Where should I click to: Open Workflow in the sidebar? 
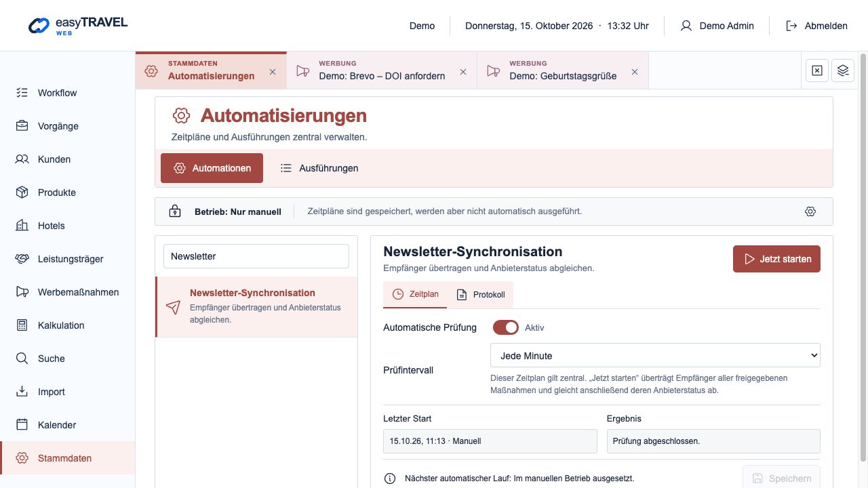pyautogui.click(x=67, y=93)
